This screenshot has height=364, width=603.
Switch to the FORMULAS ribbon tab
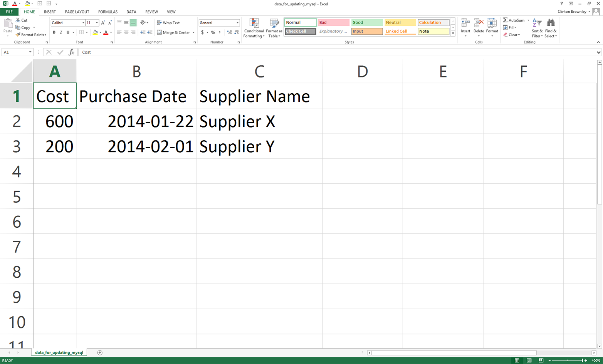pyautogui.click(x=107, y=12)
